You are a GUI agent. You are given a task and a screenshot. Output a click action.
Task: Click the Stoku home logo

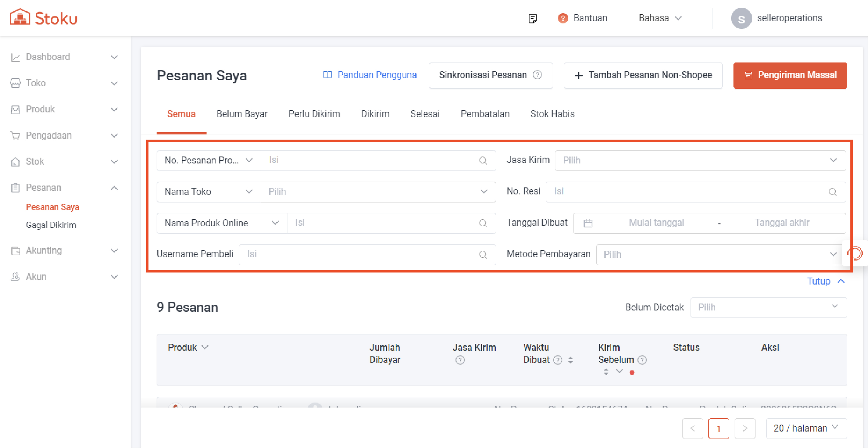coord(44,18)
